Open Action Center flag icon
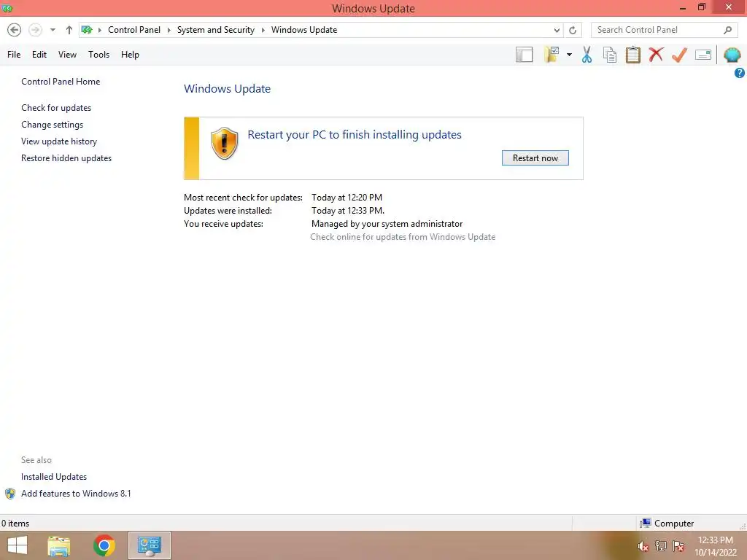This screenshot has width=747, height=560. [678, 546]
